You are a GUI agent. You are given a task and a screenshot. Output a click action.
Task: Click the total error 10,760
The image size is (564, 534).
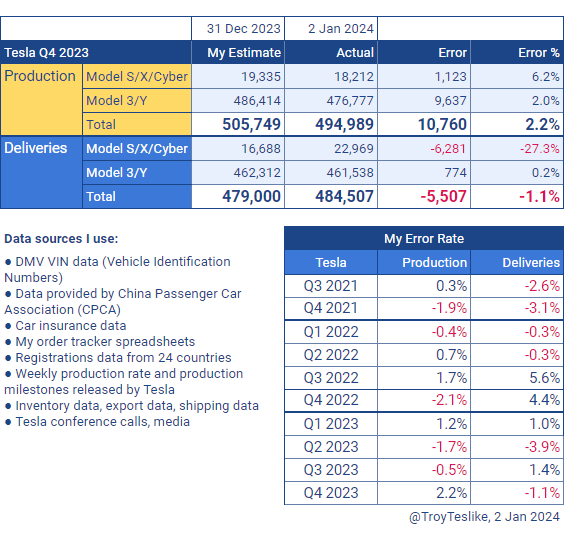[424, 124]
